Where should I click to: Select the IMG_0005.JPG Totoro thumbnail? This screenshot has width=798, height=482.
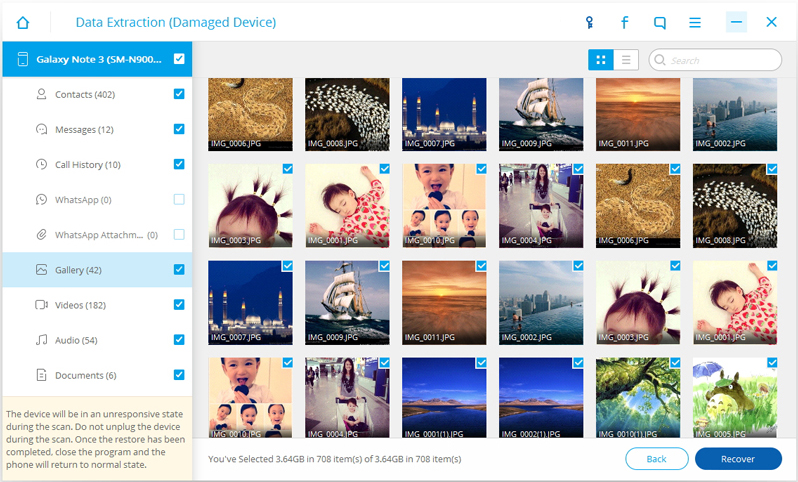734,399
